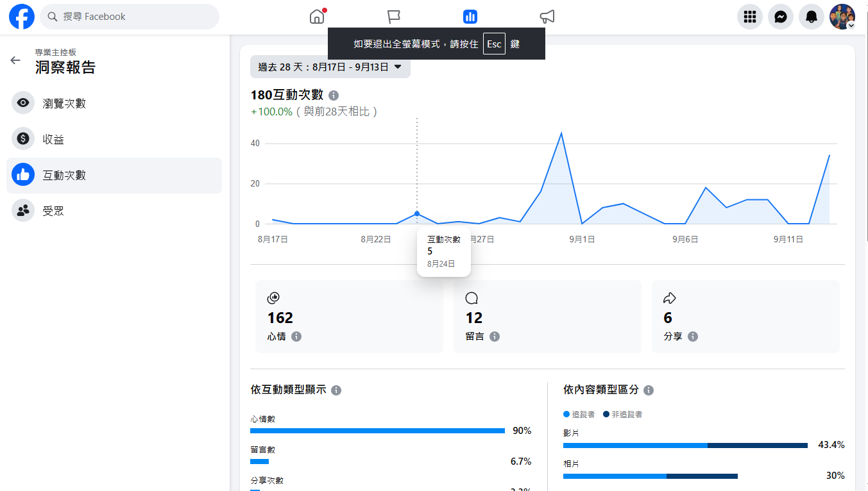
Task: Open the Pages flag icon
Action: click(x=394, y=17)
